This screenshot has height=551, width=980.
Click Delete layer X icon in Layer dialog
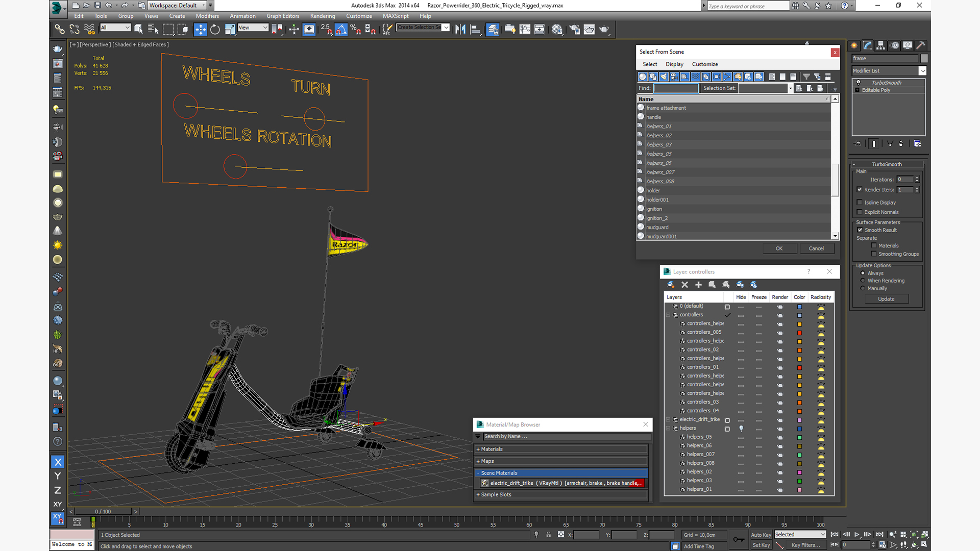pos(684,285)
